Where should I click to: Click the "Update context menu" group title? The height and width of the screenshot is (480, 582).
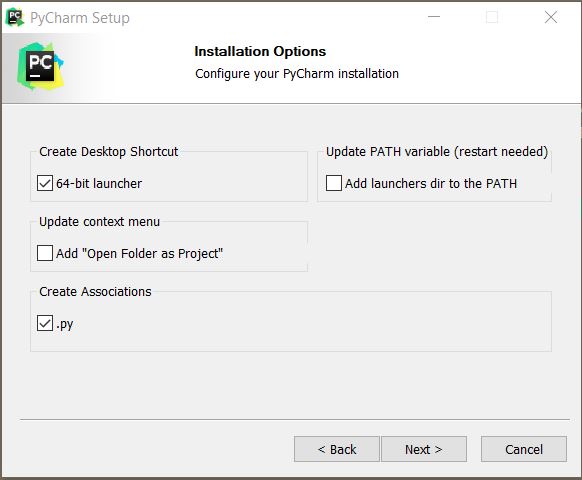click(99, 222)
